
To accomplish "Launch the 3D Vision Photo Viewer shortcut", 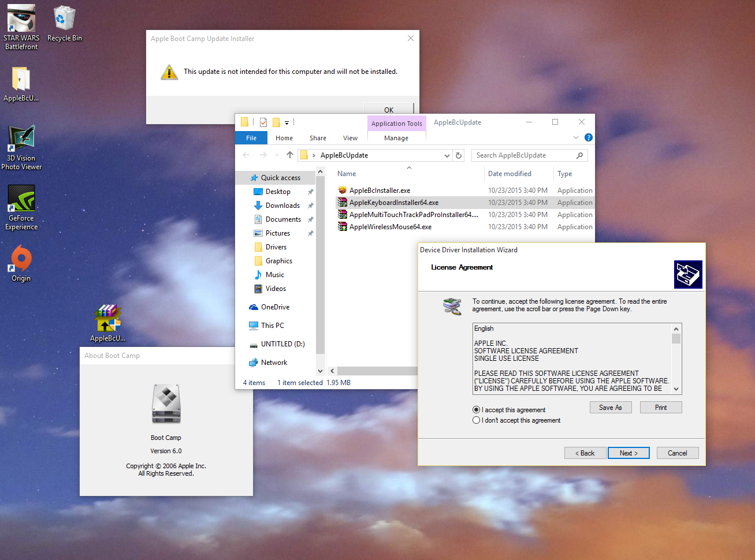I will 21,148.
